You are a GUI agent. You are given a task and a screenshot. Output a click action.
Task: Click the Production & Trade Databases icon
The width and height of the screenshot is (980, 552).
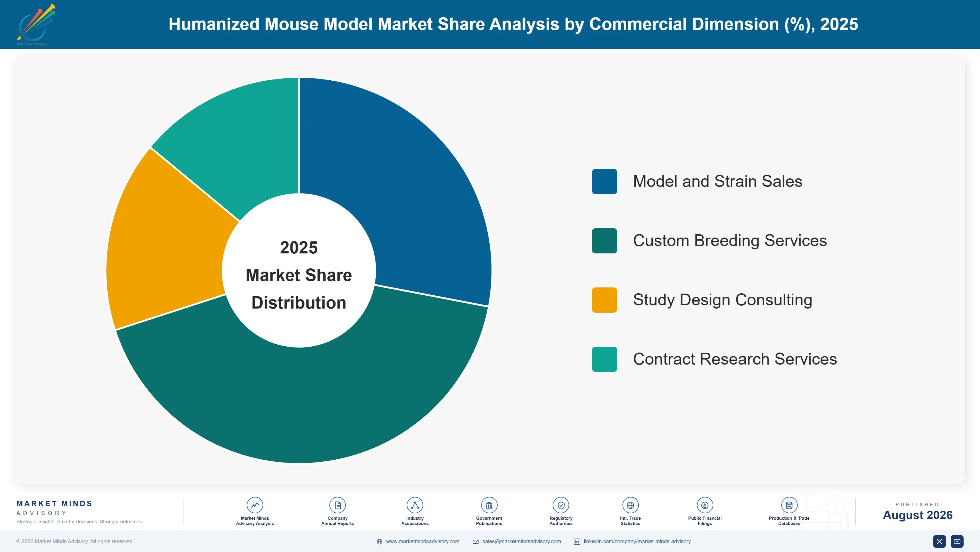789,505
